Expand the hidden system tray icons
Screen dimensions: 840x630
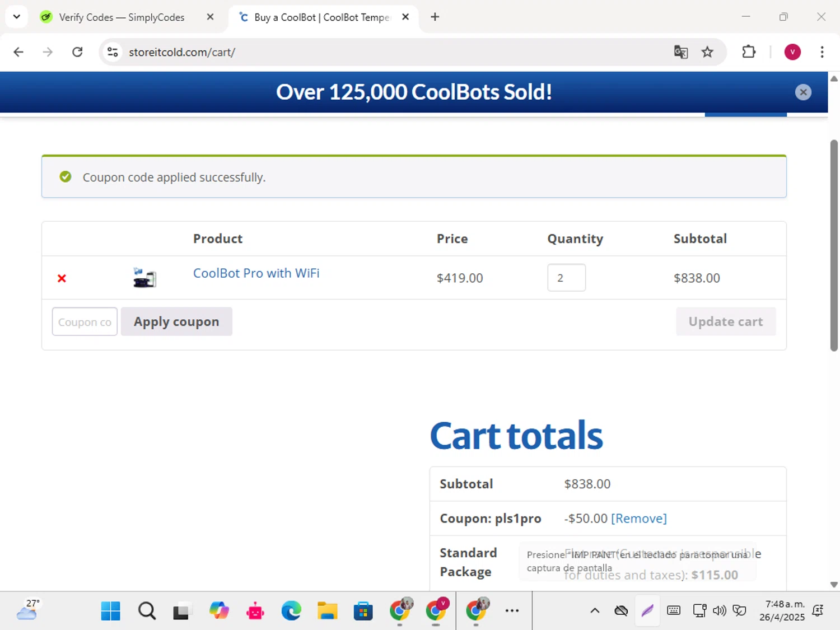point(595,611)
